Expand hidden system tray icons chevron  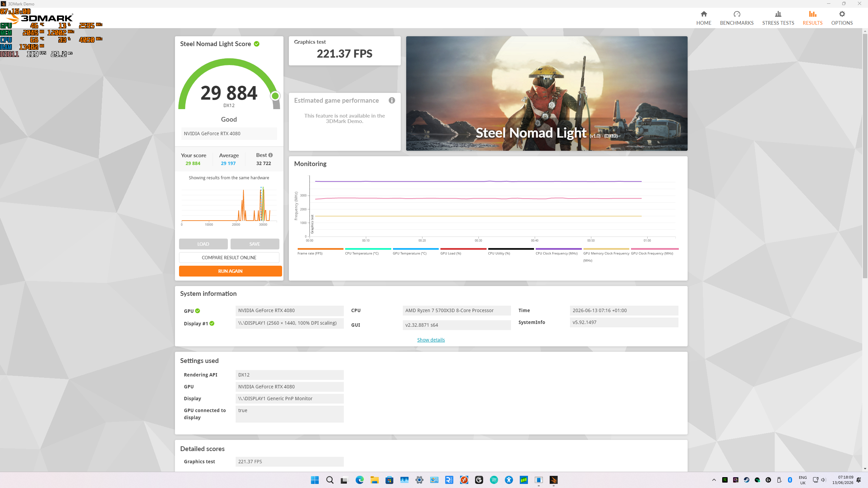pos(714,480)
